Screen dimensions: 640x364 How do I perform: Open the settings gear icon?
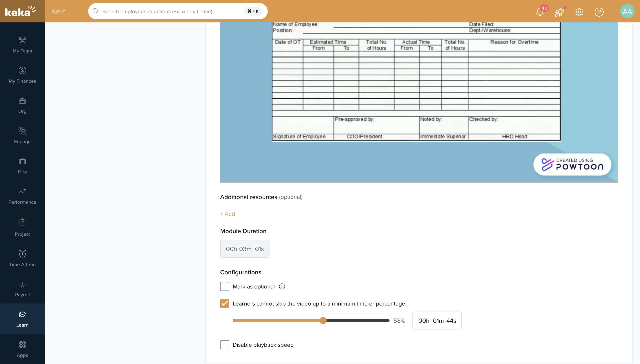579,12
